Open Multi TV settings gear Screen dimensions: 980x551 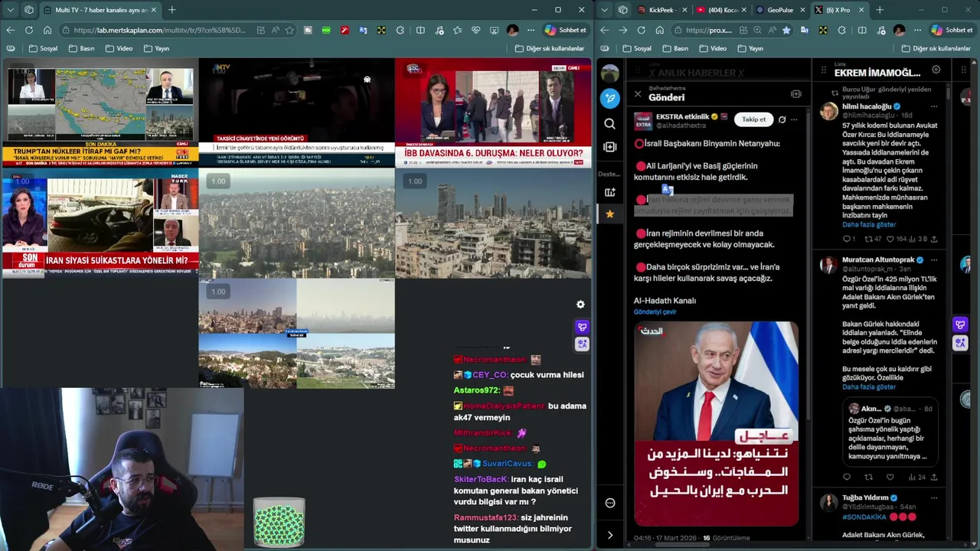click(580, 305)
